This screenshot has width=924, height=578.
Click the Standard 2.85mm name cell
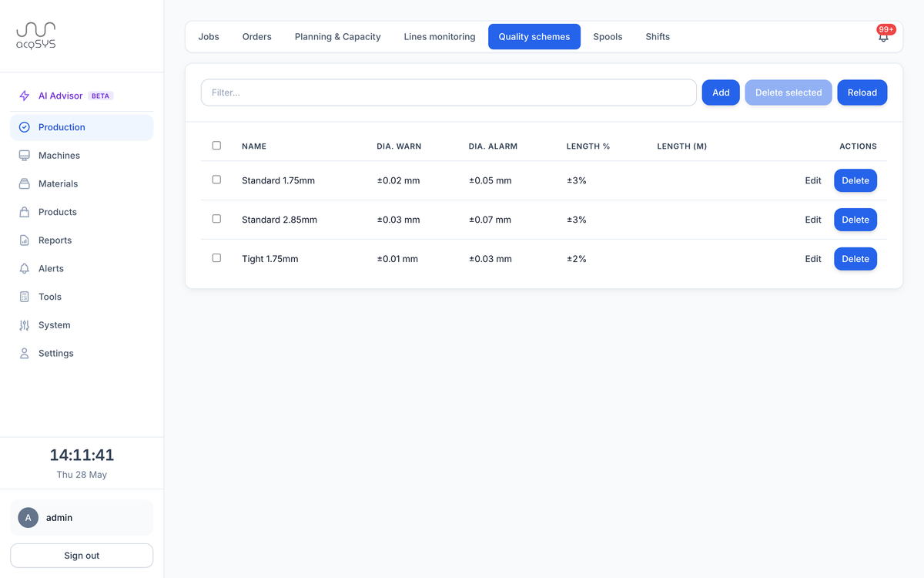[x=280, y=220]
